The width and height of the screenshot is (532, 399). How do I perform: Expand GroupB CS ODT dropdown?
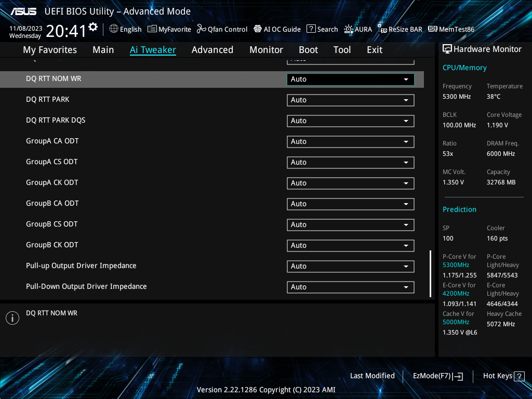pos(351,225)
